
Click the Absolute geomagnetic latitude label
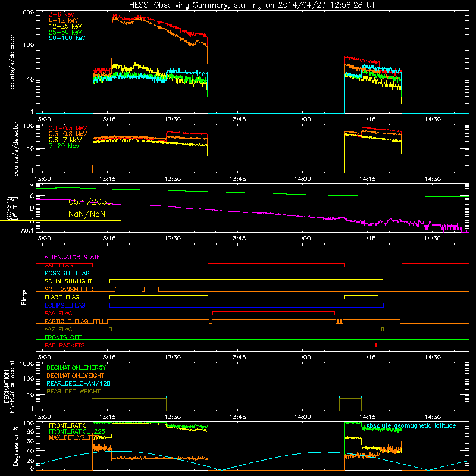(x=411, y=426)
